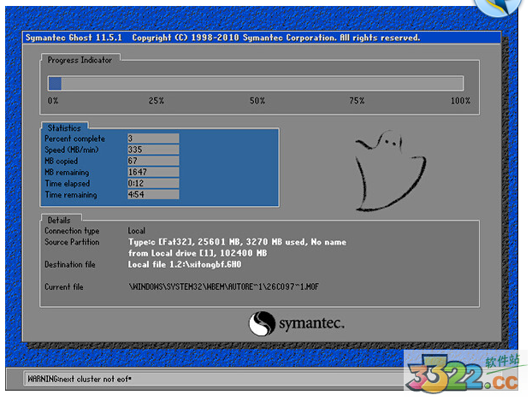Screen dimensions: 532x401
Task: Click the Time remaining value 4:54
Action: [x=153, y=194]
